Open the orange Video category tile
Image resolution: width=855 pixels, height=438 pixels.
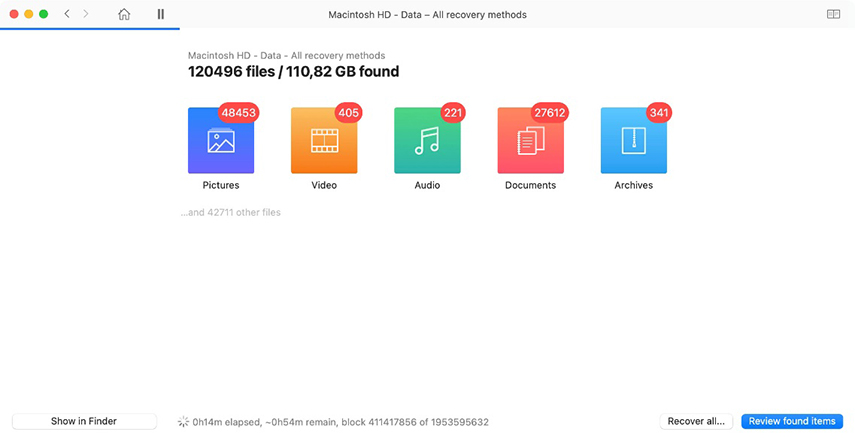point(324,141)
